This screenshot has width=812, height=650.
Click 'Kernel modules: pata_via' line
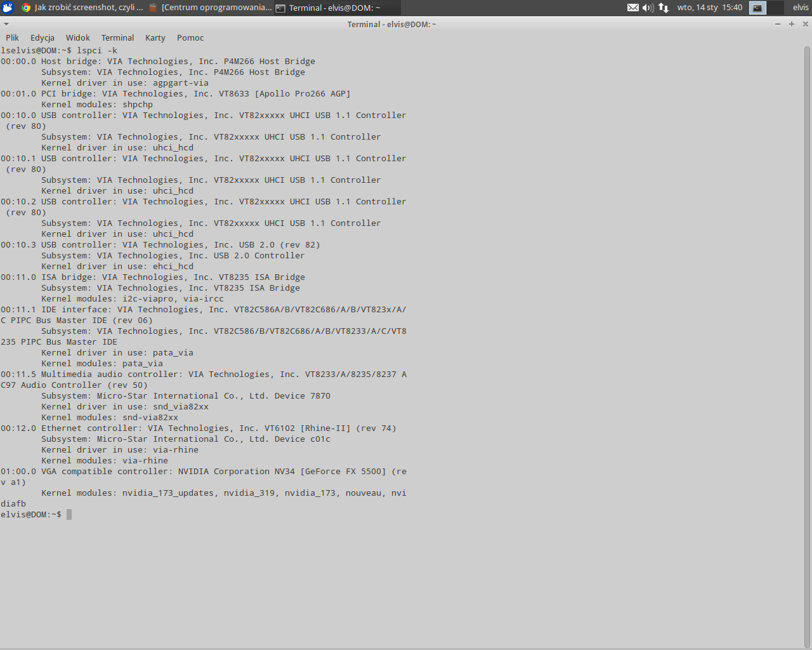(102, 363)
